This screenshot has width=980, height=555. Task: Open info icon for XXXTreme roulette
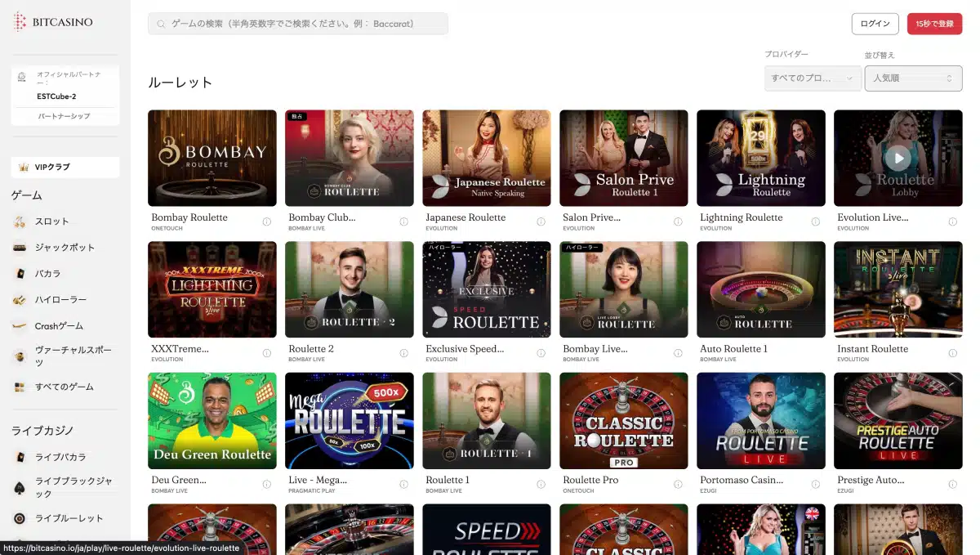tap(266, 353)
